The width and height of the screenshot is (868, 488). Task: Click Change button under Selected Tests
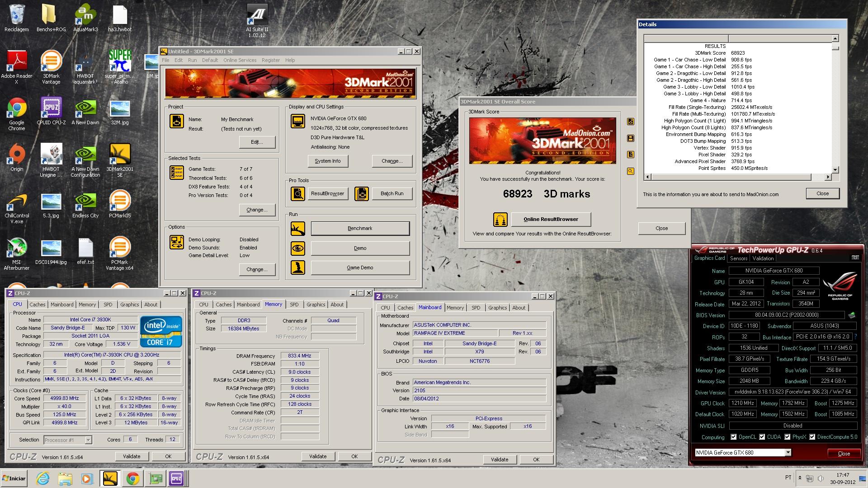(x=257, y=210)
